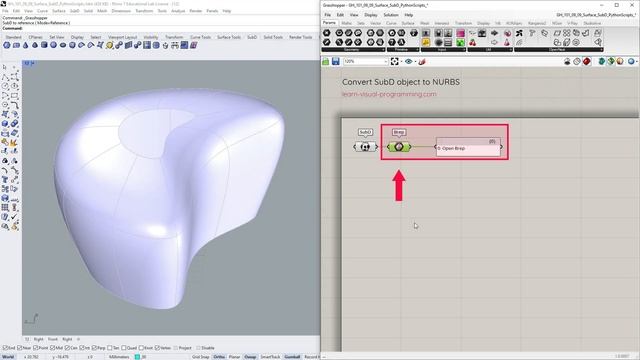Enable the Knot osnap checkbox
640x360 pixels.
(x=141, y=348)
